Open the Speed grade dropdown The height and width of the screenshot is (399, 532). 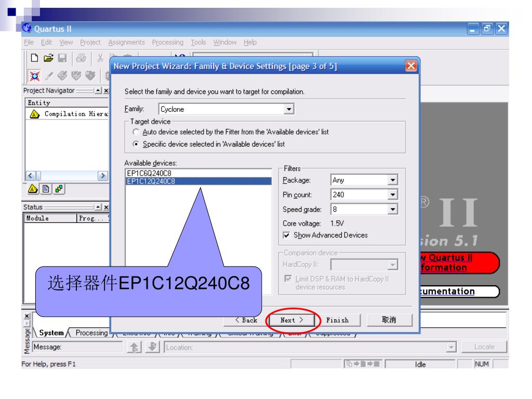click(393, 209)
